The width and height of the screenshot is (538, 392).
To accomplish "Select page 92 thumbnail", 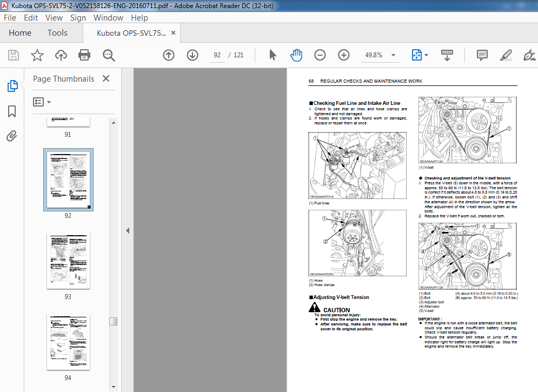I will coord(68,180).
